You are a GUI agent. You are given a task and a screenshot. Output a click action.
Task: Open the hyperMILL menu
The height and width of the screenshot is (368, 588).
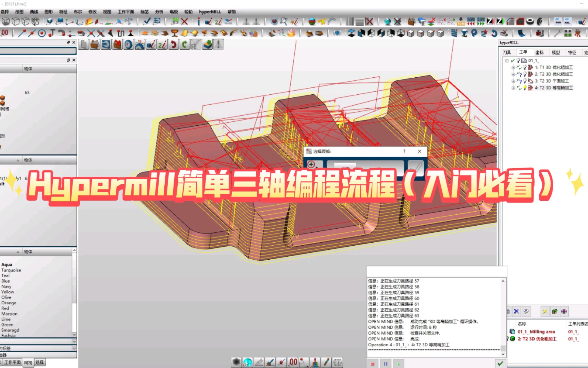pyautogui.click(x=210, y=12)
